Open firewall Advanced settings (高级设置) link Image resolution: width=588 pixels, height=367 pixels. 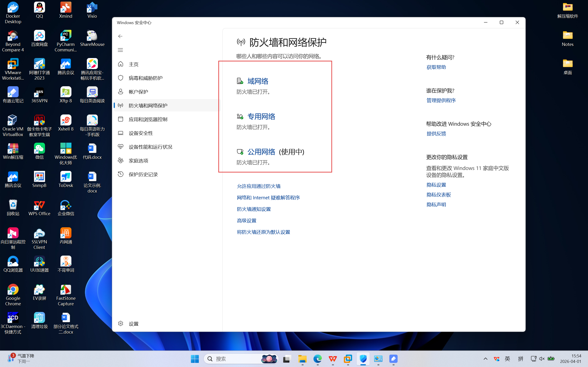point(246,220)
